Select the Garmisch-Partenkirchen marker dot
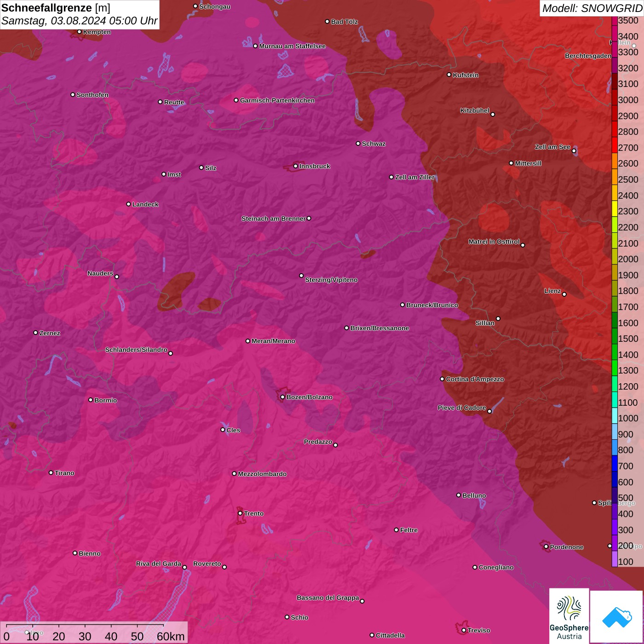 point(236,100)
